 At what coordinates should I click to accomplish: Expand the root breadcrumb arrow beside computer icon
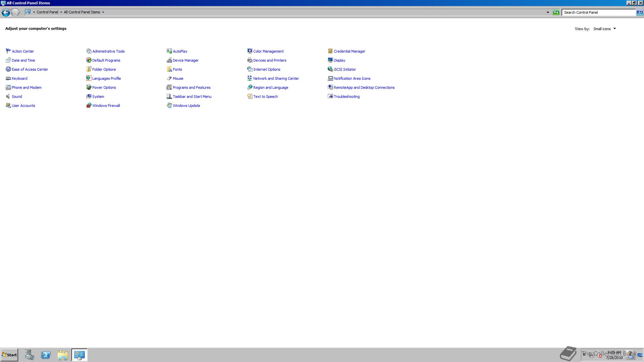pyautogui.click(x=34, y=12)
